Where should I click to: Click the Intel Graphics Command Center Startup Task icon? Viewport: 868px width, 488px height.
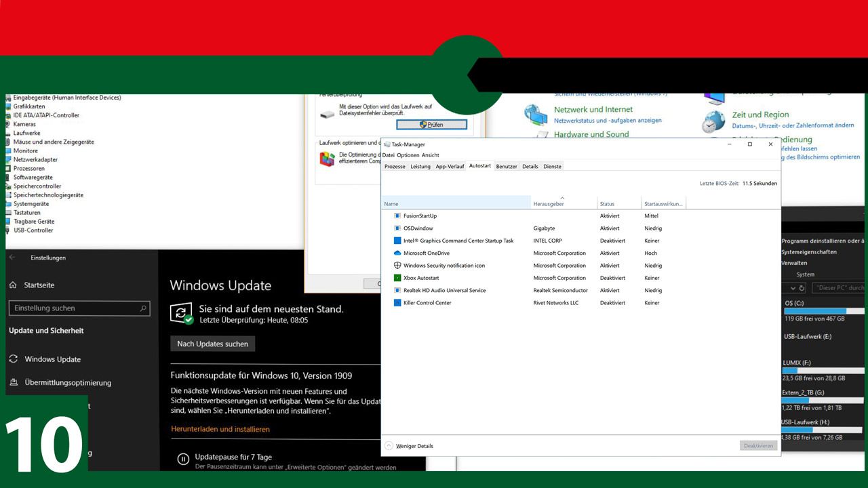tap(399, 241)
